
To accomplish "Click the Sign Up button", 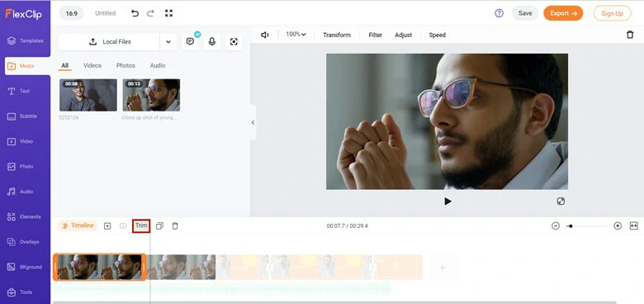I will 612,13.
